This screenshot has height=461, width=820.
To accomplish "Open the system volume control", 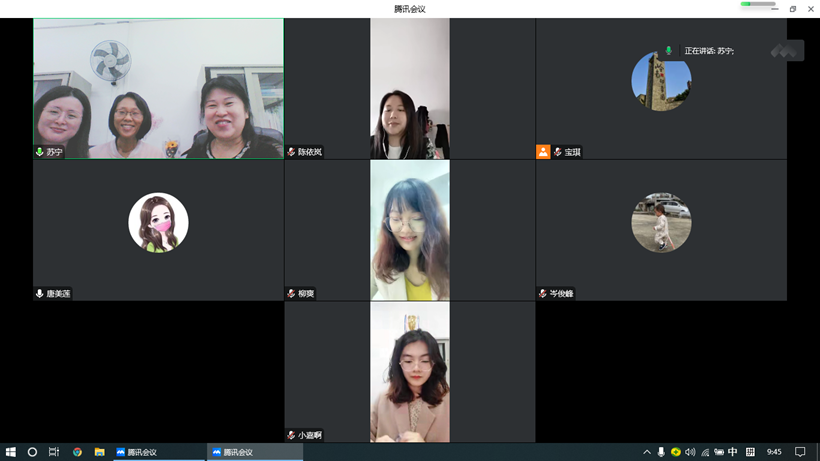I will pyautogui.click(x=690, y=452).
